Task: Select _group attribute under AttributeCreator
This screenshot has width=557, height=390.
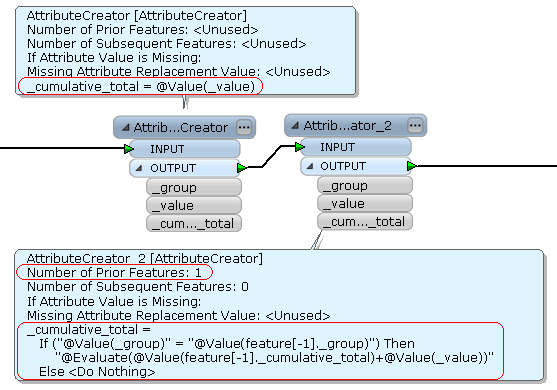Action: point(194,187)
